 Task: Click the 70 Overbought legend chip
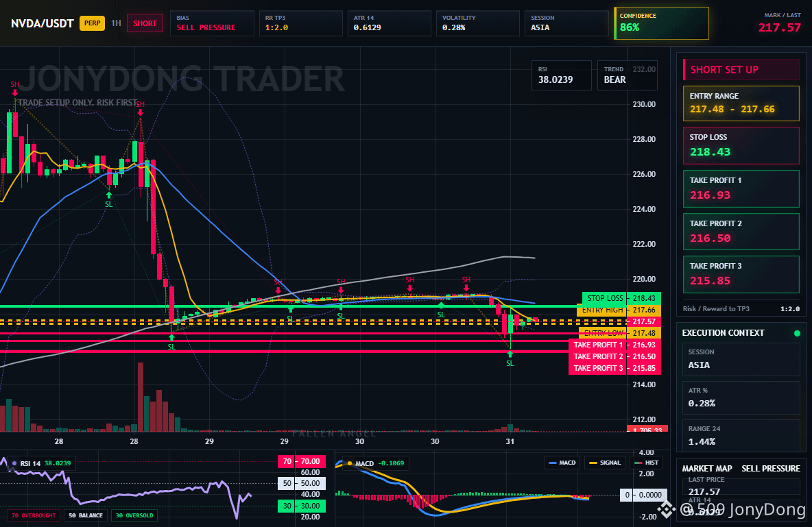pos(34,515)
